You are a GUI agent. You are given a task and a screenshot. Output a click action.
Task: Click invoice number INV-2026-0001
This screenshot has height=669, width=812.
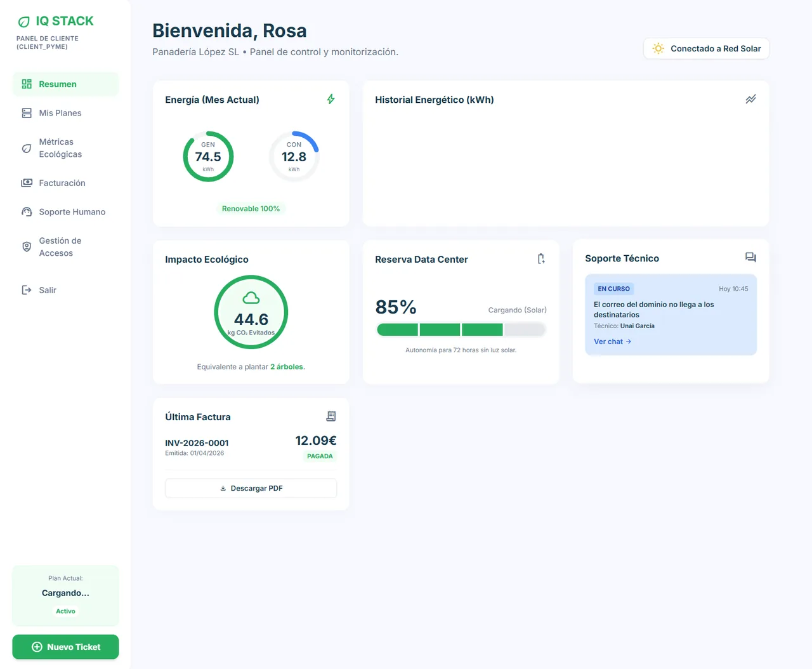pyautogui.click(x=197, y=443)
